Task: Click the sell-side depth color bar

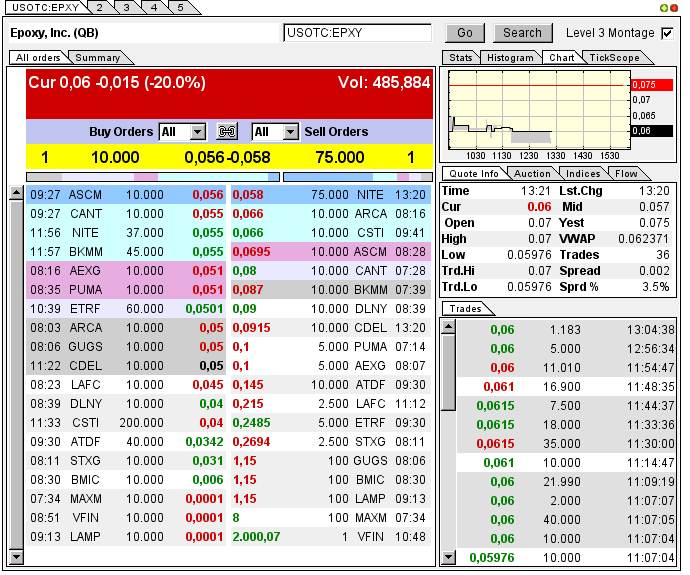Action: point(358,177)
